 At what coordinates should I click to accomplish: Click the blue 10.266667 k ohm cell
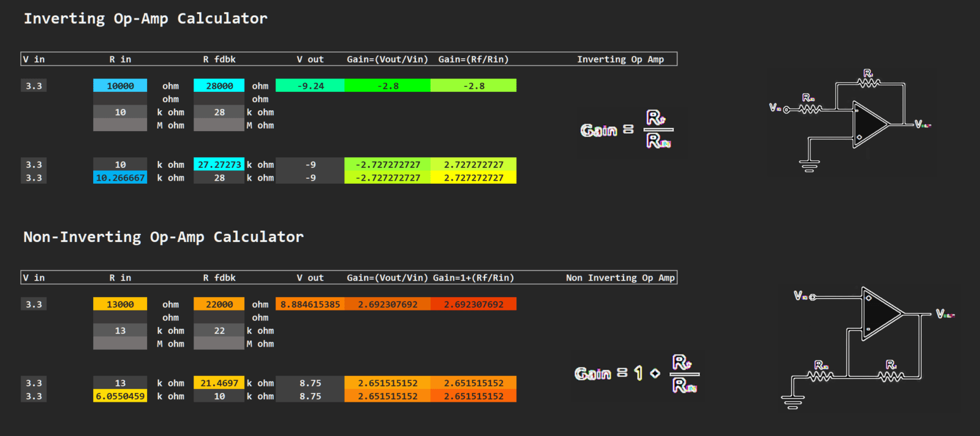point(120,178)
